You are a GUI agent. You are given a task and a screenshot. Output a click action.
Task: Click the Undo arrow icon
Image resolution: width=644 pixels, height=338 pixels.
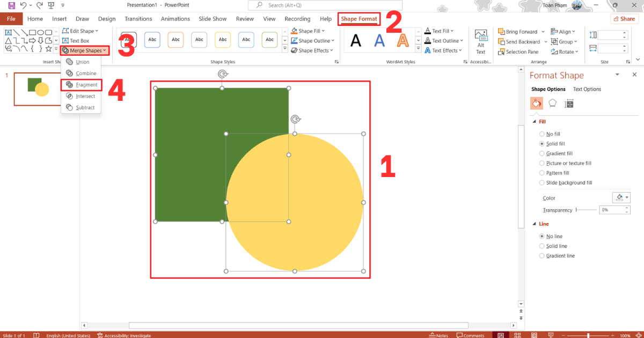pyautogui.click(x=23, y=5)
